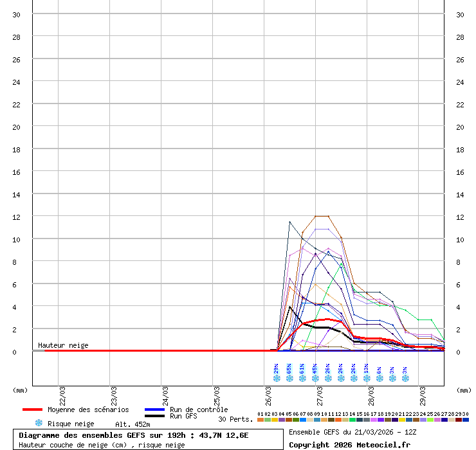The height and width of the screenshot is (450, 476).
Task: Select the color swatch for perturbation 25
Action: point(430,420)
